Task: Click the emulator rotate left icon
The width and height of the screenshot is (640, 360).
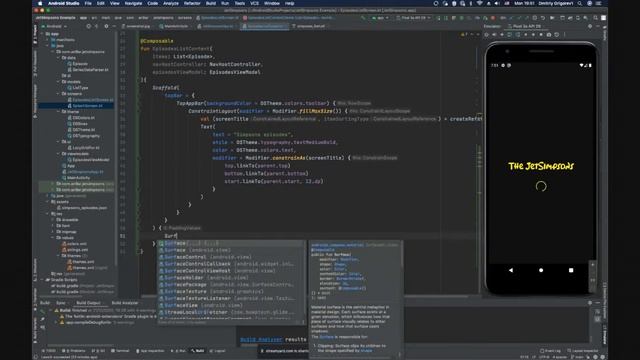Action: click(x=510, y=35)
